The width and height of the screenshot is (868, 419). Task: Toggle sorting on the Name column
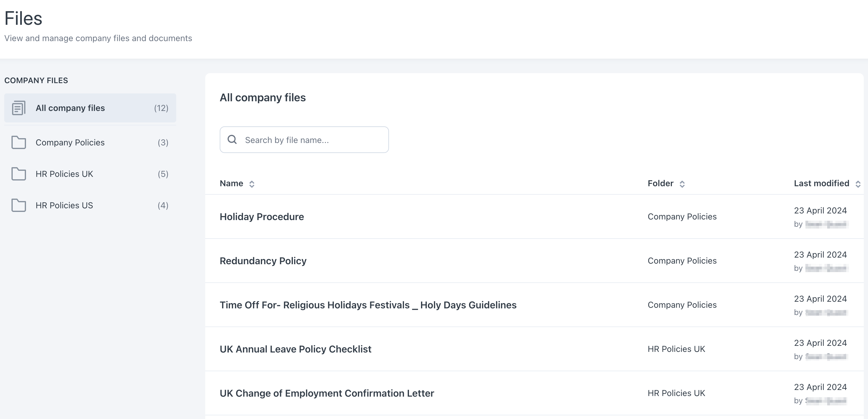coord(252,184)
